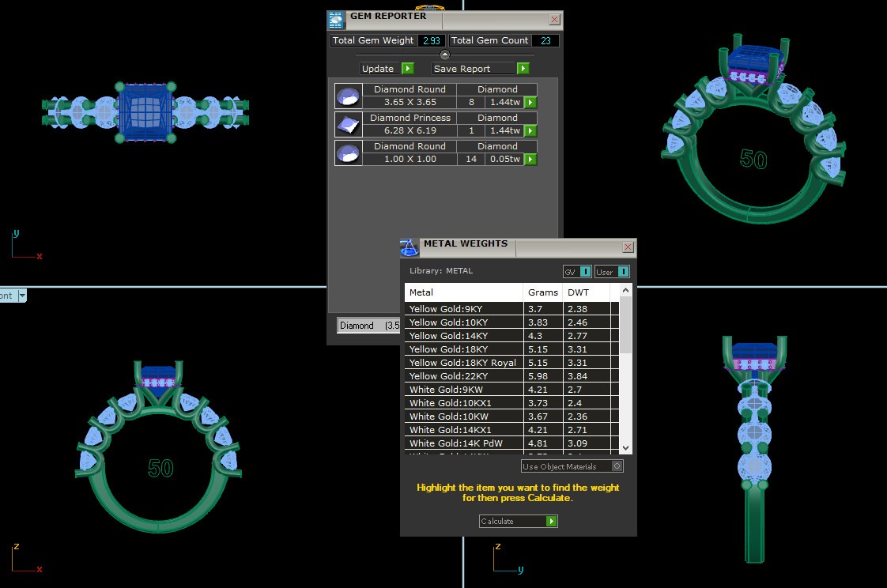Click the 1.00 X 1.00 round diamond icon
The width and height of the screenshot is (887, 588).
coord(348,153)
